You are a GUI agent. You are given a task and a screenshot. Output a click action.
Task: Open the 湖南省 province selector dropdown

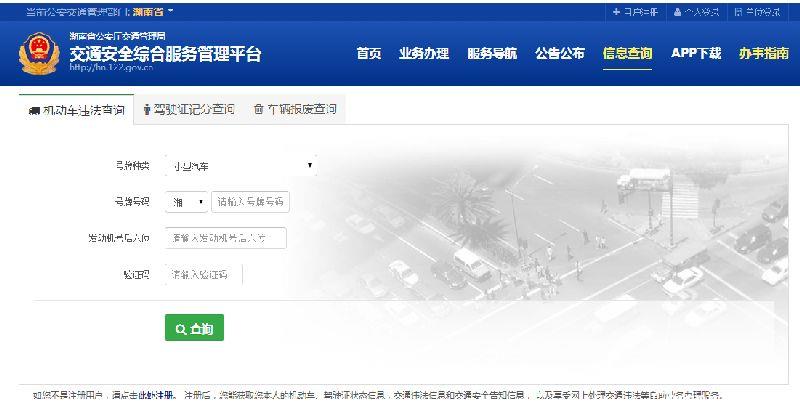coord(153,11)
